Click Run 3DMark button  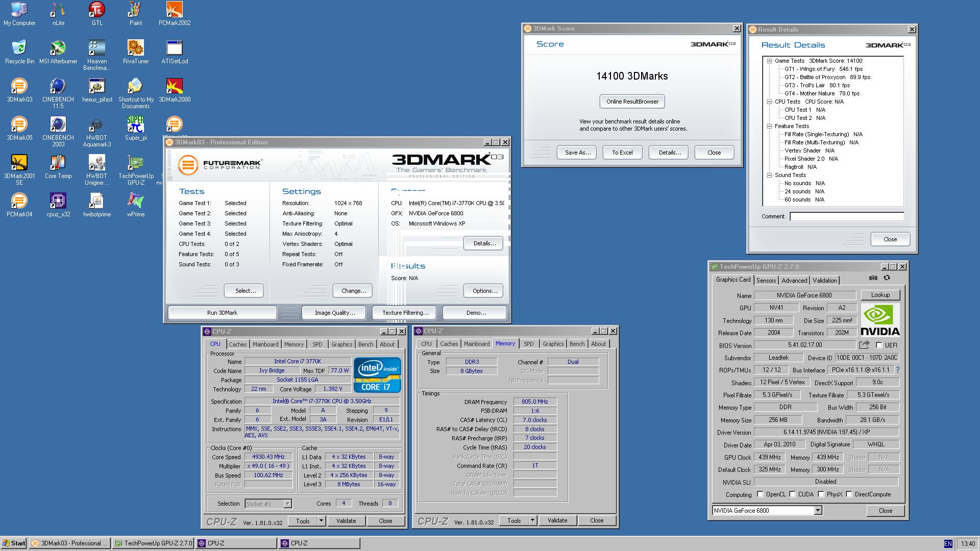pos(222,313)
